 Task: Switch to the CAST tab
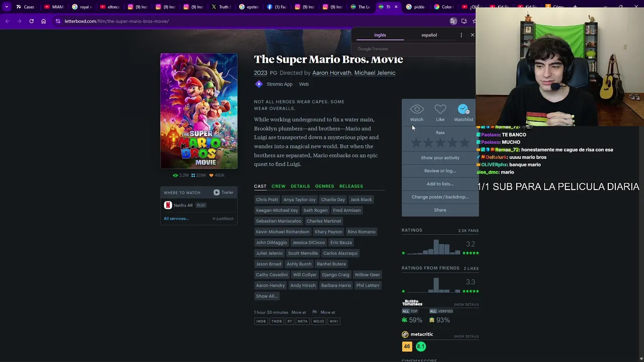260,187
